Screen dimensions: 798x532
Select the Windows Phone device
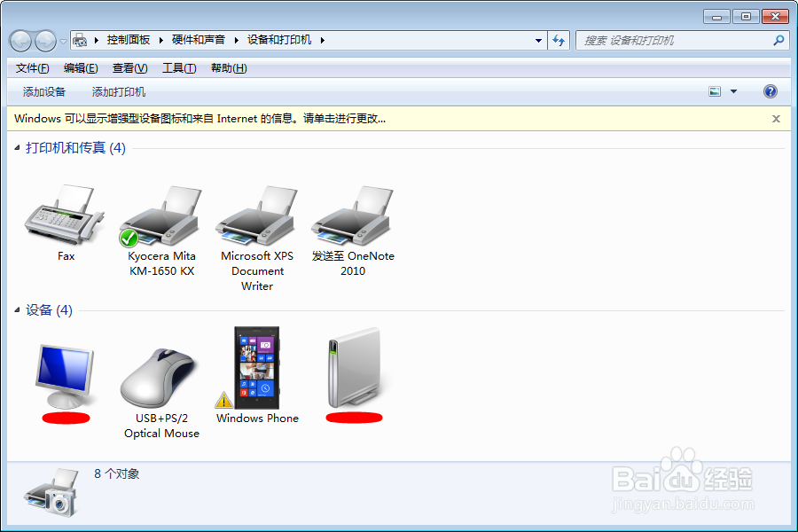pyautogui.click(x=257, y=375)
